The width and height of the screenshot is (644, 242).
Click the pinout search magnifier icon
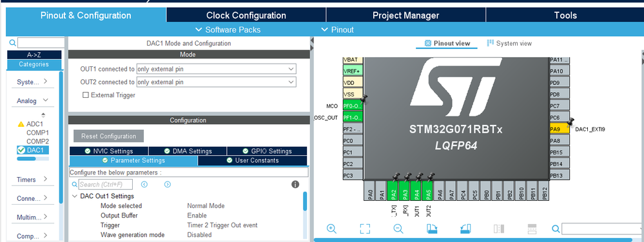[x=556, y=228]
